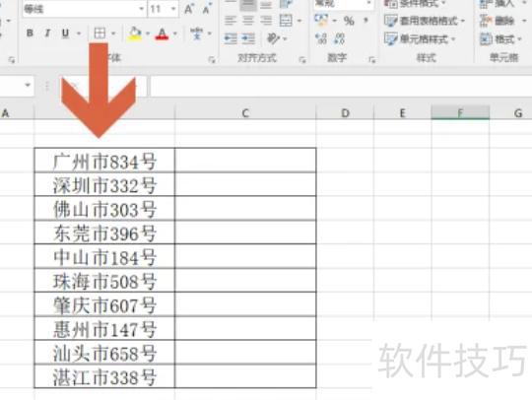Expand the font name dropdown

[x=142, y=9]
